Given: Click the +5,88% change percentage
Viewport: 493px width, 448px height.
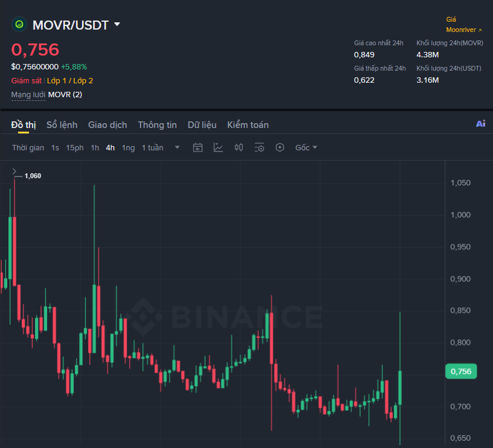Looking at the screenshot, I should (x=74, y=66).
